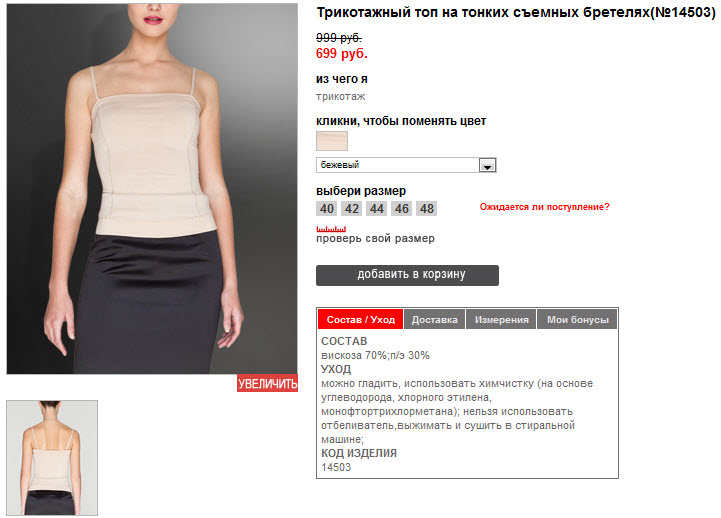The width and height of the screenshot is (721, 518).
Task: Choose the beige color swatch
Action: coord(332,141)
